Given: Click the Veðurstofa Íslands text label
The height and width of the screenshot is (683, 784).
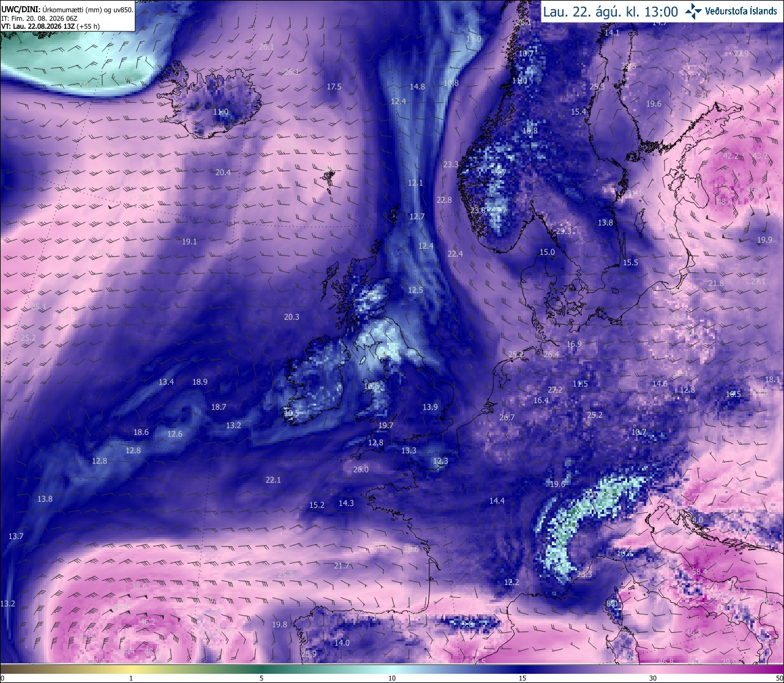Looking at the screenshot, I should click(742, 12).
